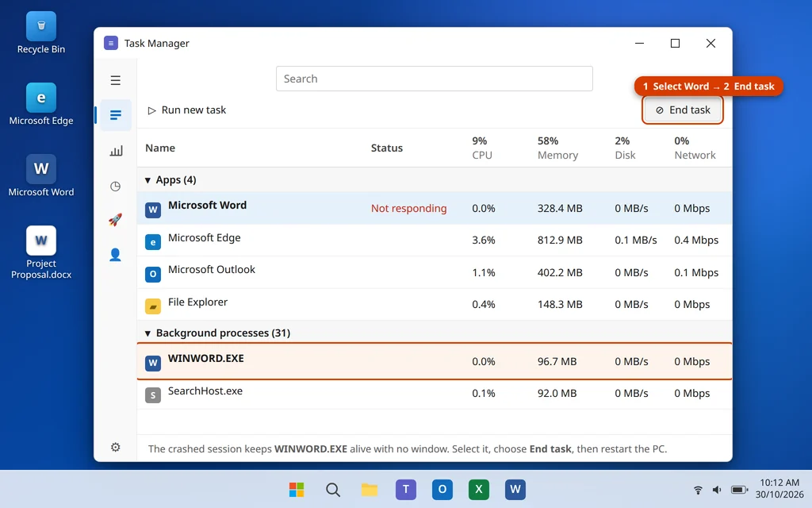Open Outlook from the taskbar
Viewport: 812px width, 508px height.
pyautogui.click(x=442, y=489)
